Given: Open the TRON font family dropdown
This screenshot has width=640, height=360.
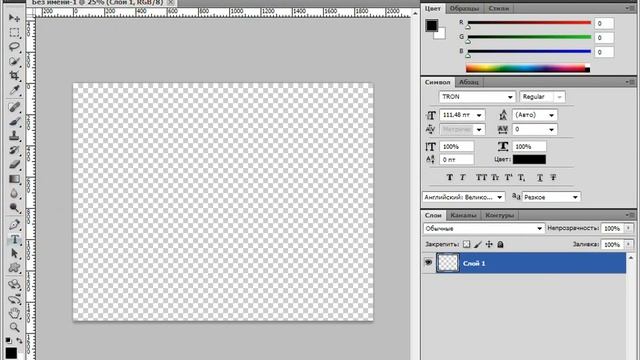Looking at the screenshot, I should (510, 97).
